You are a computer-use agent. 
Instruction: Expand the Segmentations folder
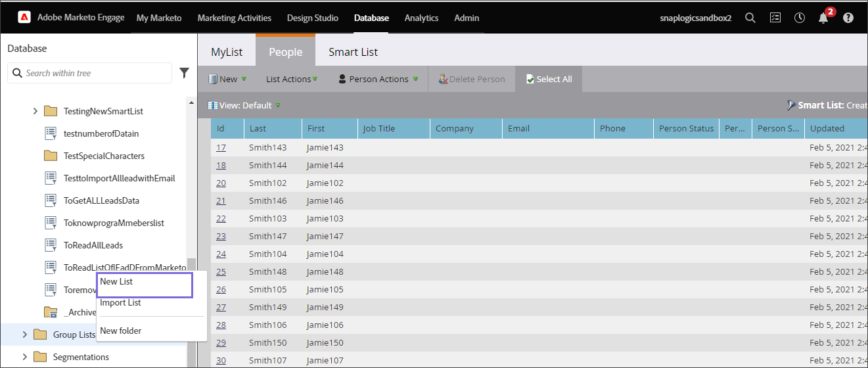(24, 357)
